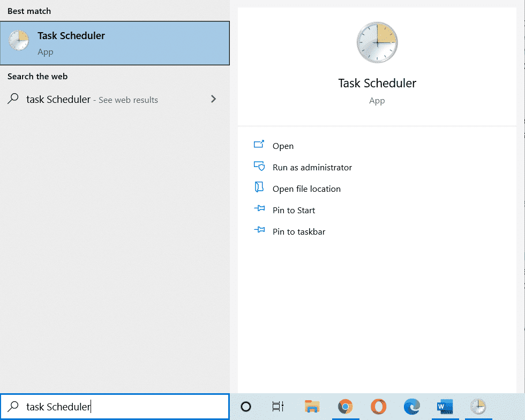Click the magnifier icon in the search box
The width and height of the screenshot is (525, 420).
14,407
